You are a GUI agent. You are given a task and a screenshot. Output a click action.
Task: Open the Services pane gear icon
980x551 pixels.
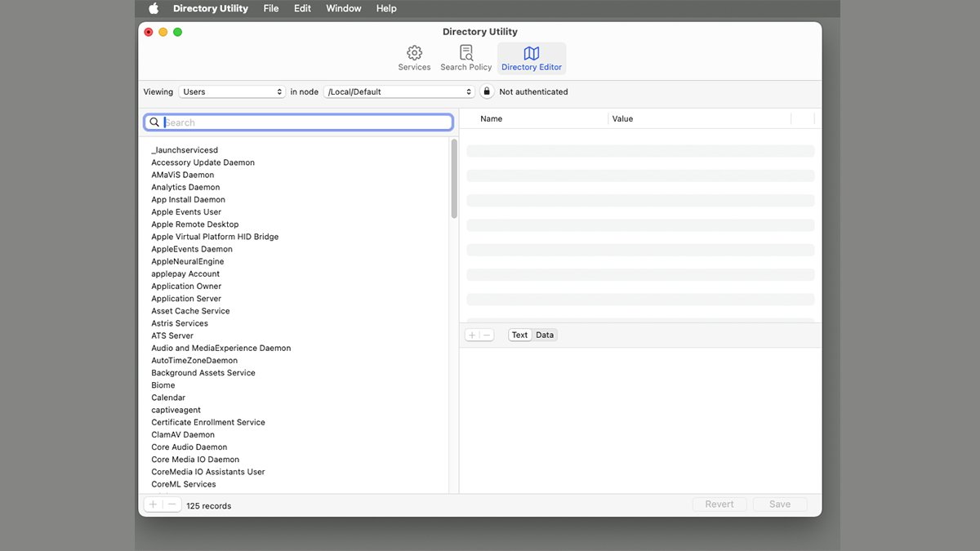[x=414, y=53]
